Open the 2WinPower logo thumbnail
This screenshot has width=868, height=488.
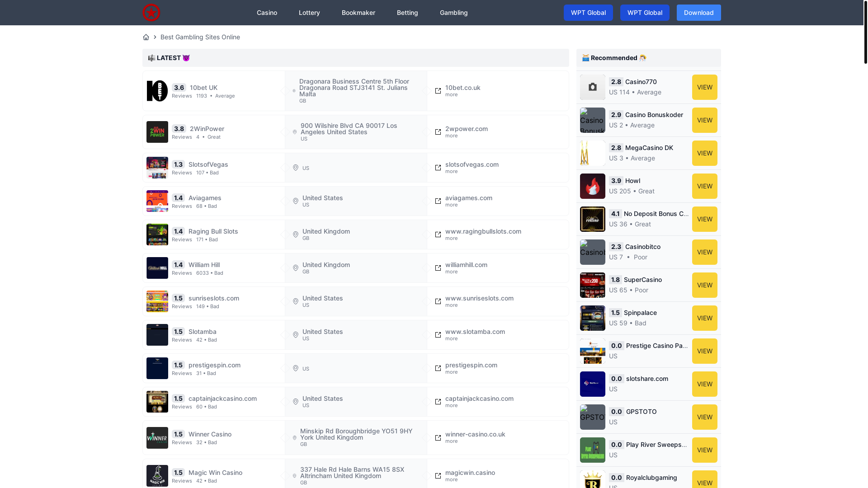click(x=157, y=132)
